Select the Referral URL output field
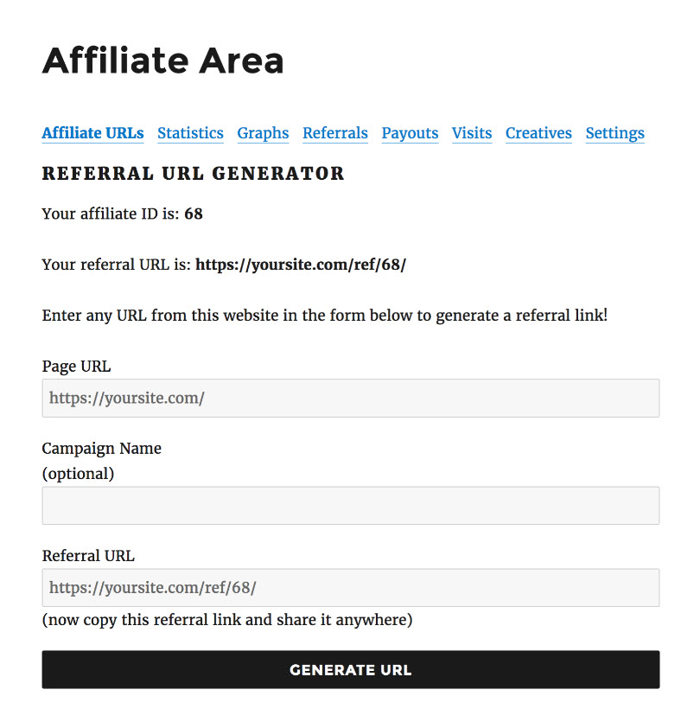700x728 pixels. point(351,587)
